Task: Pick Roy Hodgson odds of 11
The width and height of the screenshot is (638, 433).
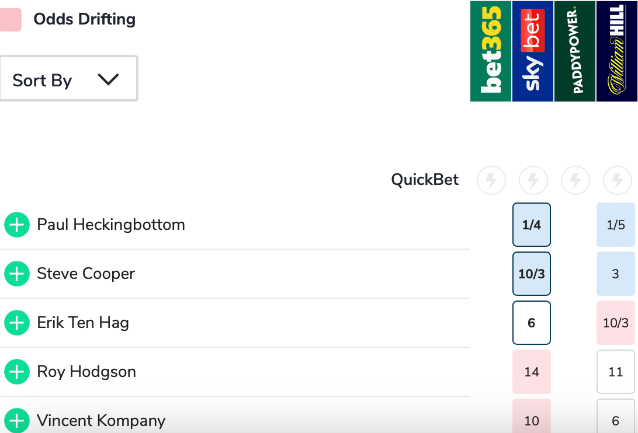Action: point(616,372)
